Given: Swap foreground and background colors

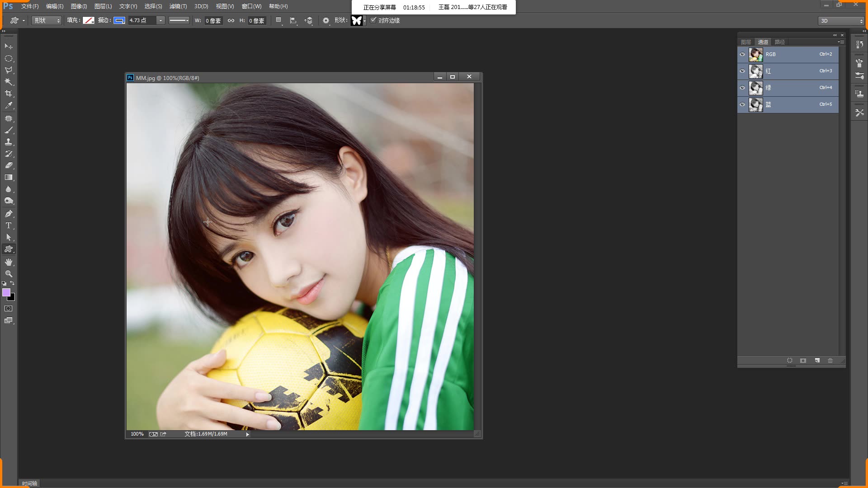Looking at the screenshot, I should tap(12, 283).
